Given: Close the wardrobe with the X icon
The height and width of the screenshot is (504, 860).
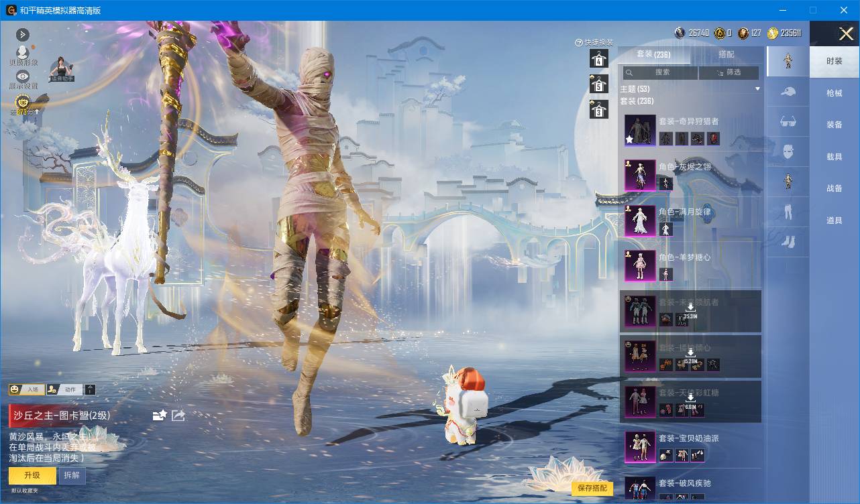Looking at the screenshot, I should pos(846,34).
